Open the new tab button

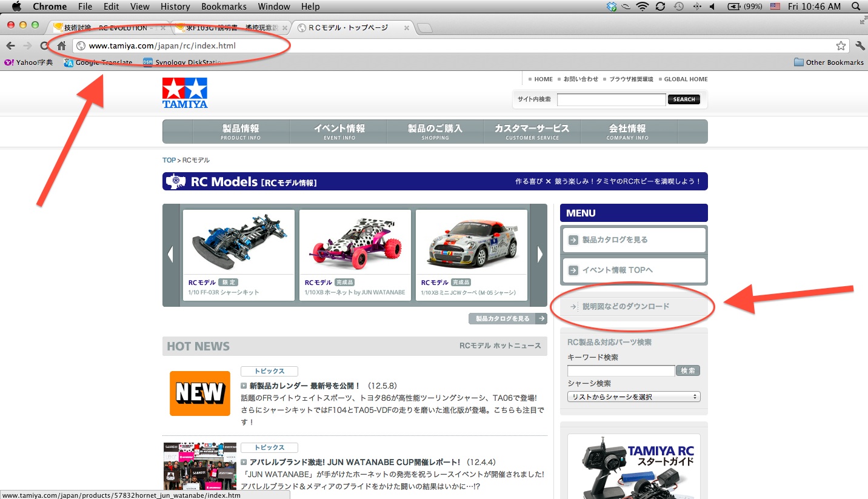[x=425, y=28]
